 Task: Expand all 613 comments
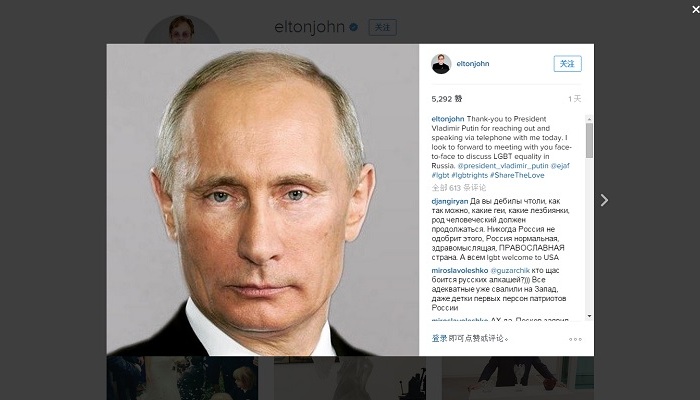[458, 188]
